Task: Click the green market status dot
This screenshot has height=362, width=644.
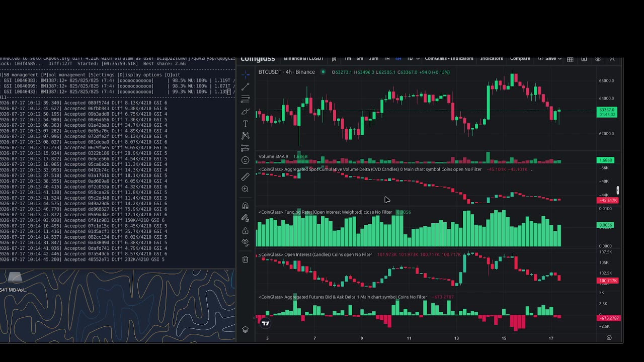Action: (322, 72)
